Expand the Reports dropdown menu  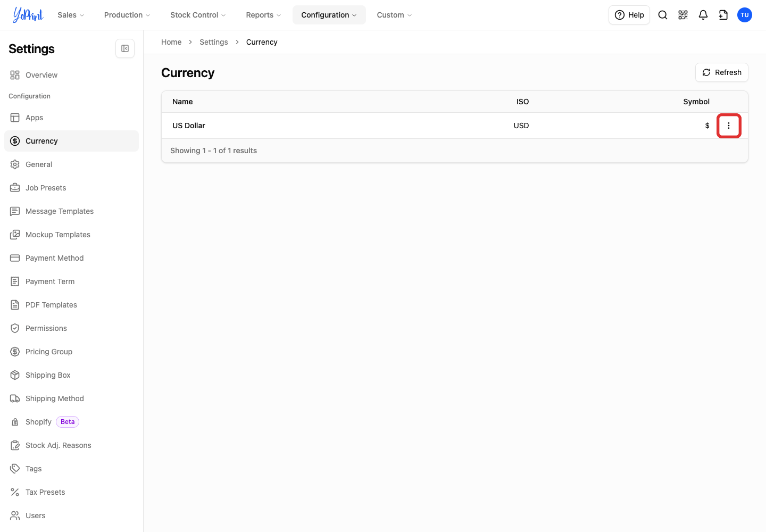click(263, 15)
